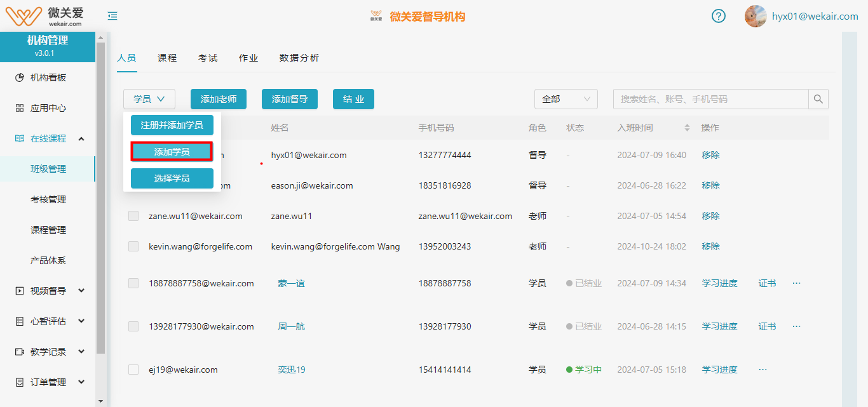Switch to the 数据分析 tab
The image size is (868, 407).
click(x=299, y=58)
